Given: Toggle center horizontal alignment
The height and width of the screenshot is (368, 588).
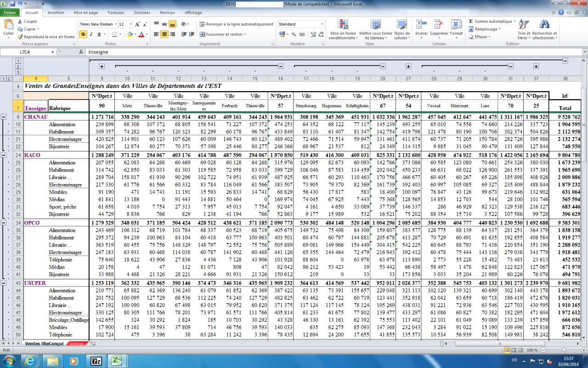Looking at the screenshot, I should click(x=164, y=34).
